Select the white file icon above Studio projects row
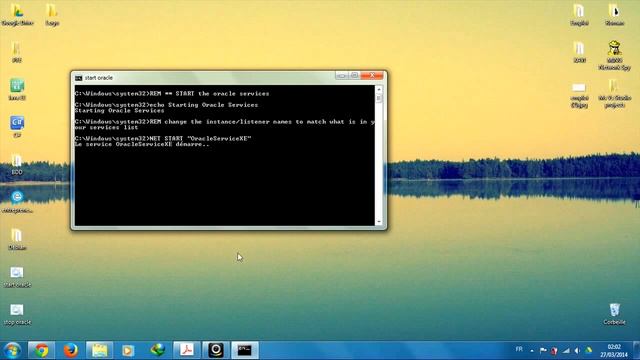 pos(579,95)
